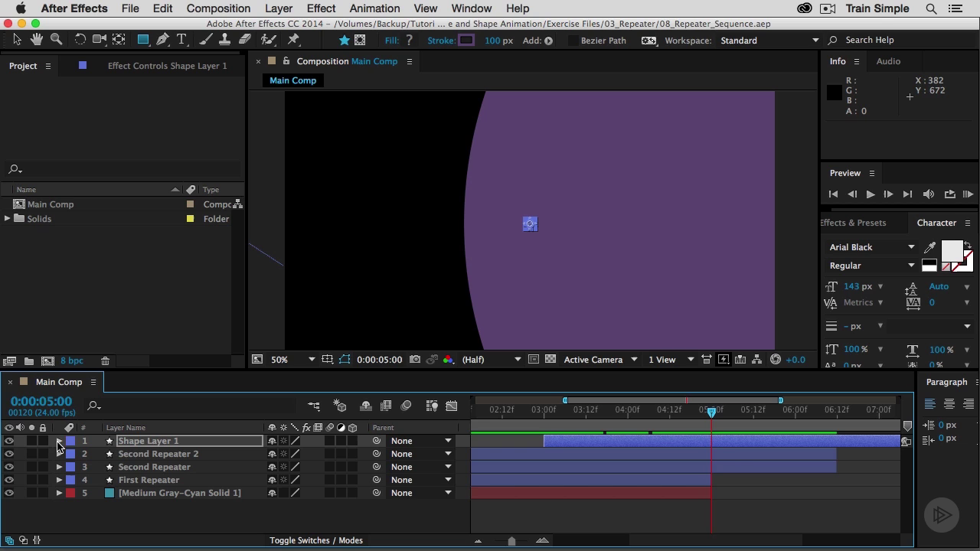Open the Fill options link
Image resolution: width=980 pixels, height=551 pixels.
click(392, 41)
